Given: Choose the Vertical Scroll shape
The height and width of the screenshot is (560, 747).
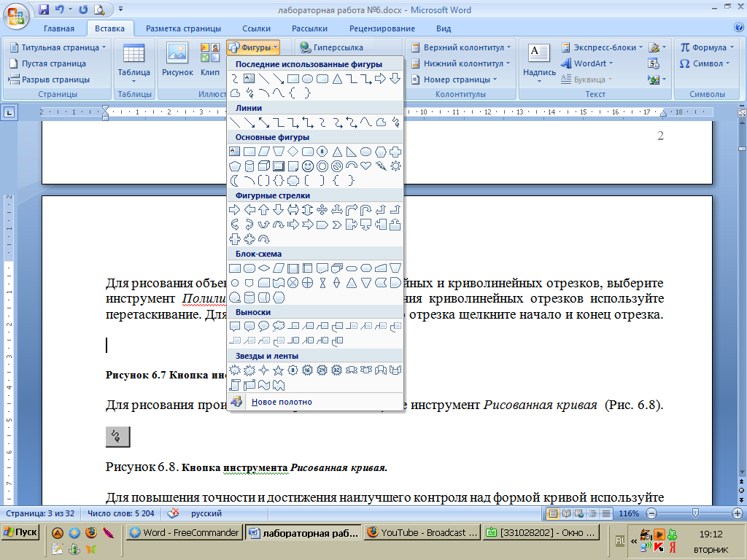Looking at the screenshot, I should coord(235,385).
